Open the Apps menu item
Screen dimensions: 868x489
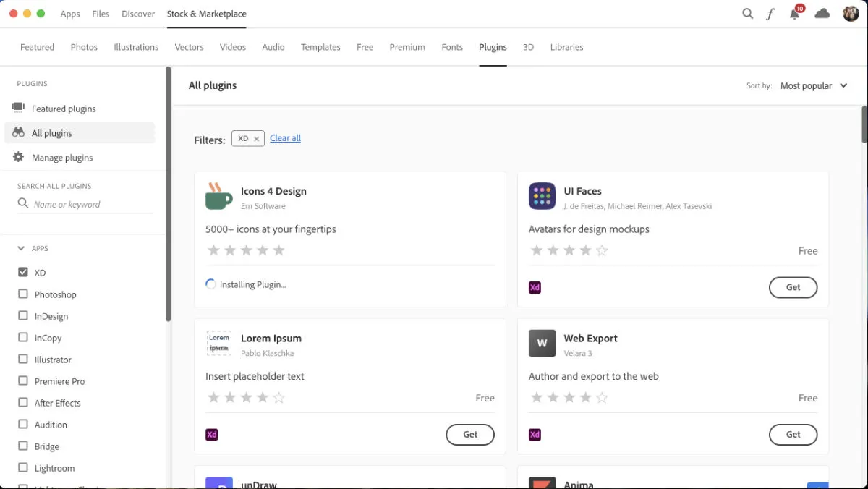(x=69, y=13)
